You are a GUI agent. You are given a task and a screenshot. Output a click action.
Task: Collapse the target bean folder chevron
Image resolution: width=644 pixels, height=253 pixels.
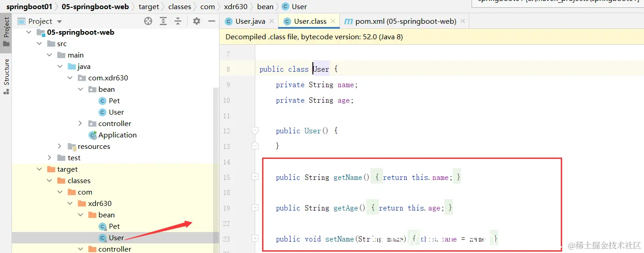tap(80, 215)
